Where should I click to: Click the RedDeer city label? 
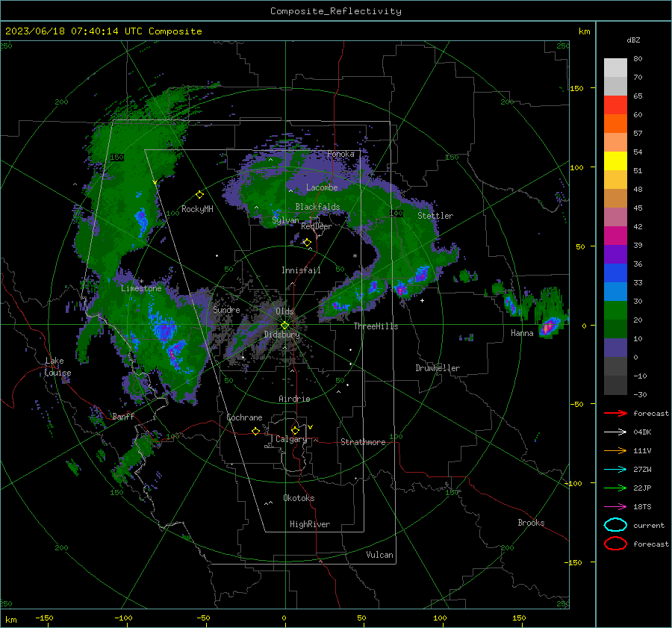pos(317,226)
